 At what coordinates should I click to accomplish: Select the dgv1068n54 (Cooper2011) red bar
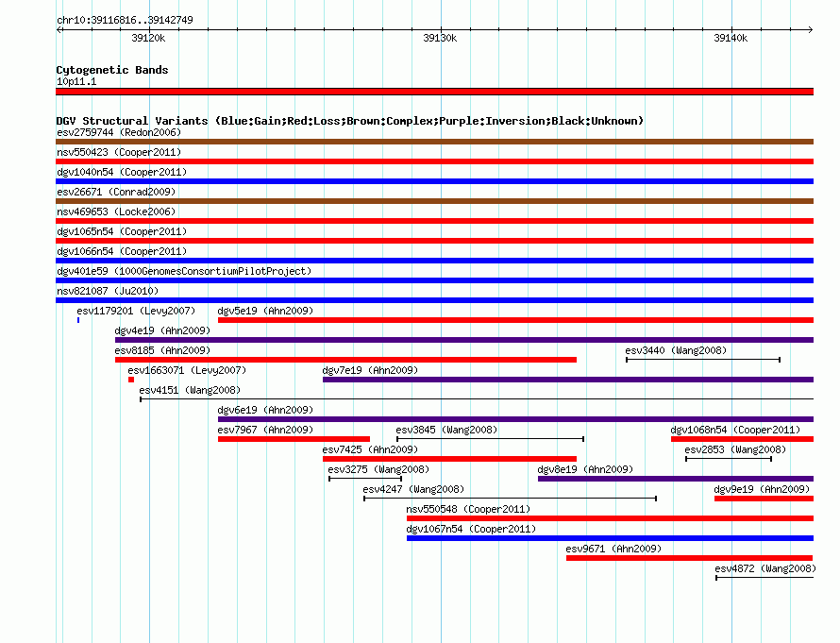click(x=743, y=439)
